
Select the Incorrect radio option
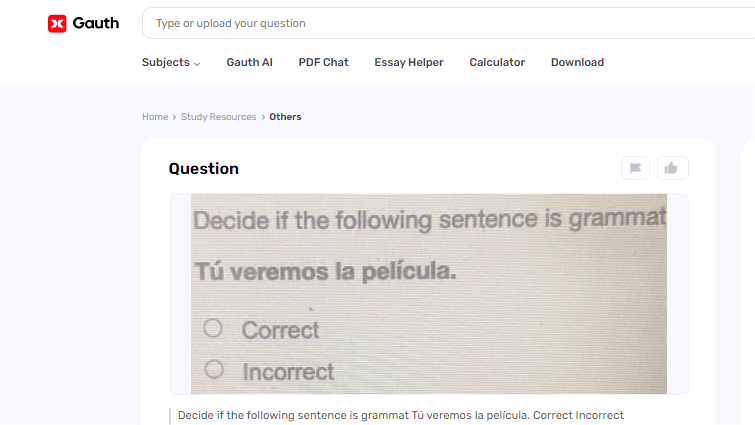[213, 370]
